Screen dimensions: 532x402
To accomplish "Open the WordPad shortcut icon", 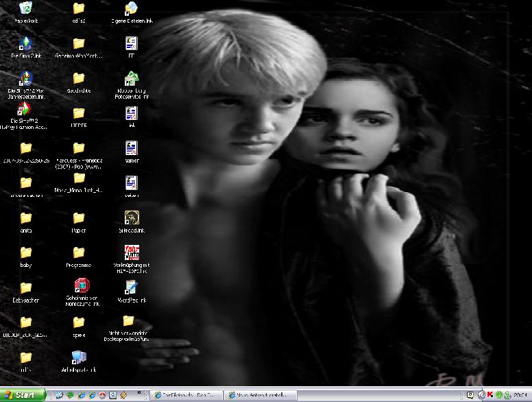I will point(131,287).
